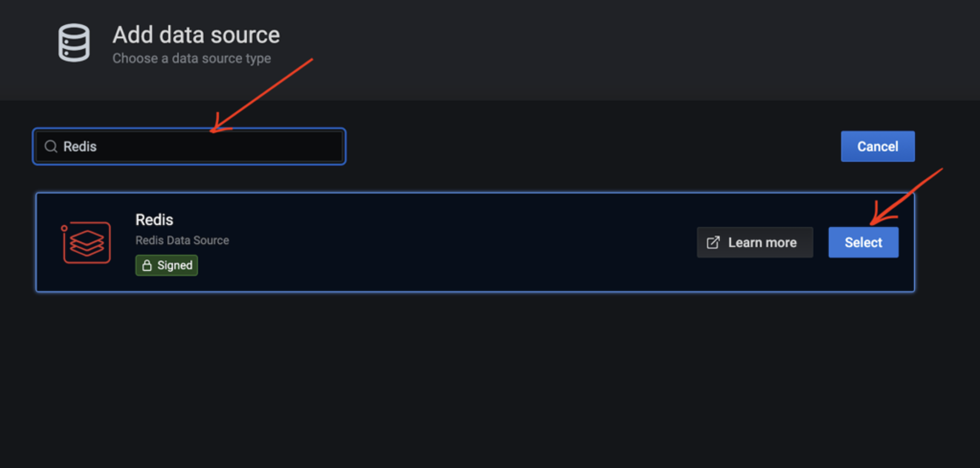
Task: Click the text Redis inside search box
Action: point(80,146)
